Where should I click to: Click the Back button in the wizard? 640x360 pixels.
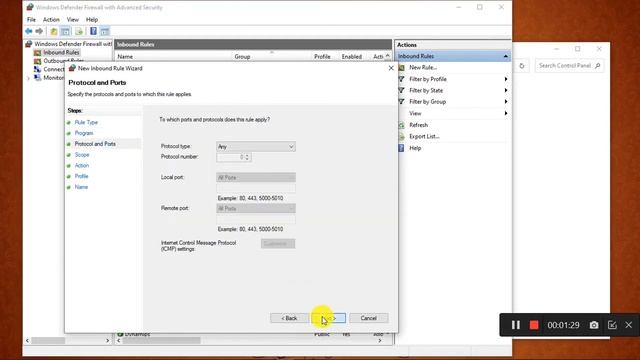[289, 318]
